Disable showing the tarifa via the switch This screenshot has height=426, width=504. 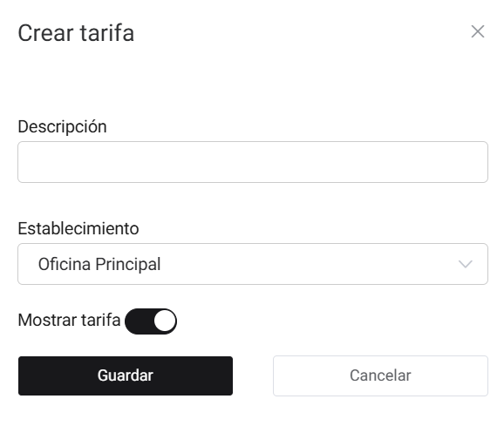[x=151, y=321]
